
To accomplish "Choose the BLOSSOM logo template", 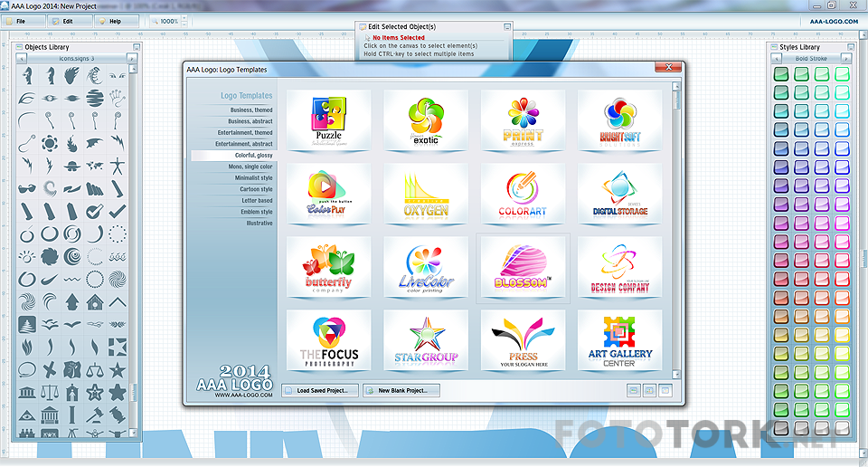I will (x=523, y=267).
